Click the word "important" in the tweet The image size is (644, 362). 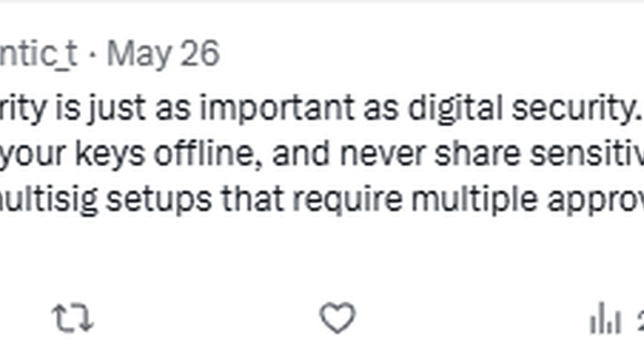point(277,108)
